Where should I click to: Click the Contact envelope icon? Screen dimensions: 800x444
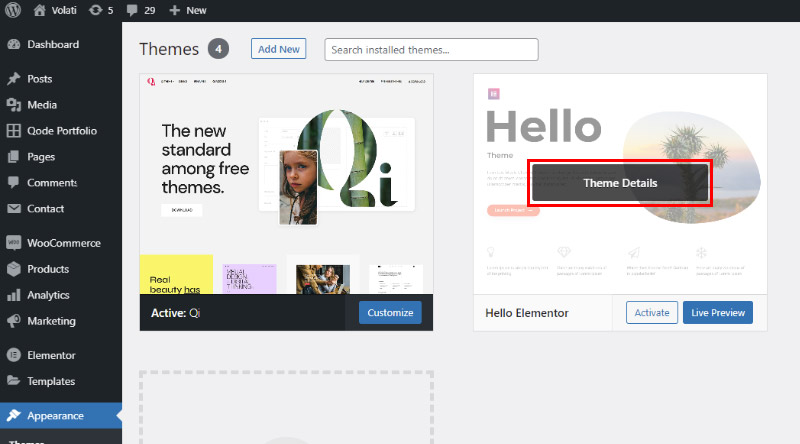[14, 209]
